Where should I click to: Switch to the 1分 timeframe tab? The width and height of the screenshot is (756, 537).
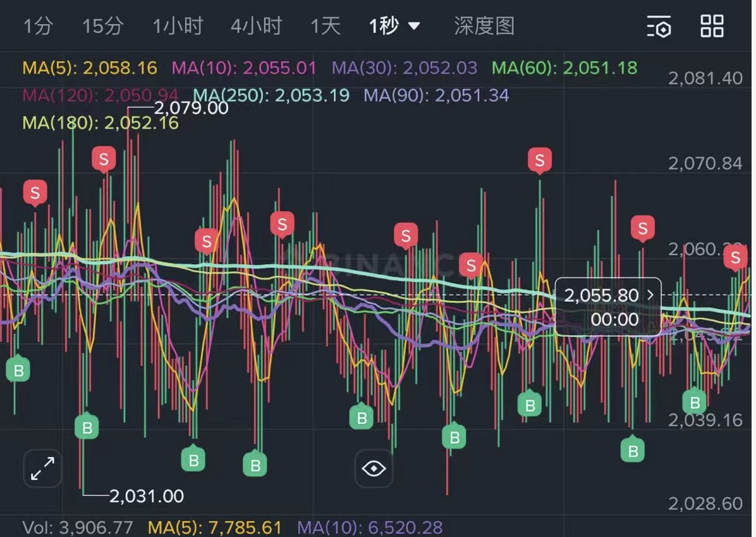pyautogui.click(x=38, y=27)
